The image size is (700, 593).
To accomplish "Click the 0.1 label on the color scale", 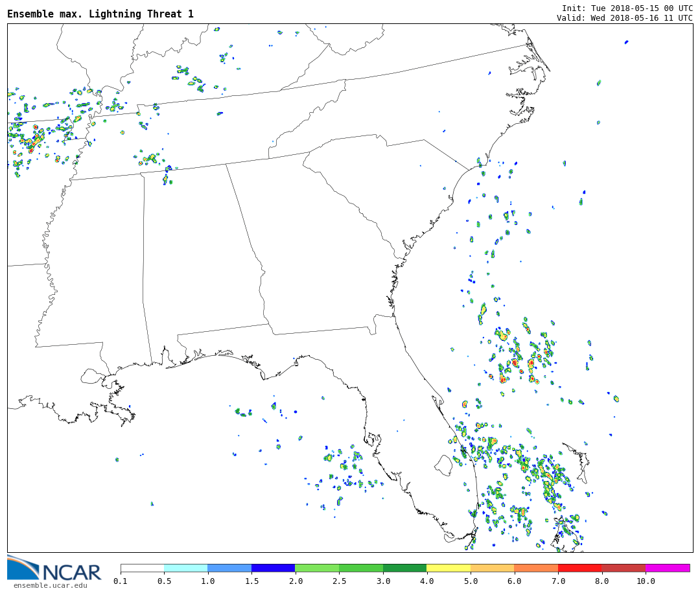I will [121, 581].
